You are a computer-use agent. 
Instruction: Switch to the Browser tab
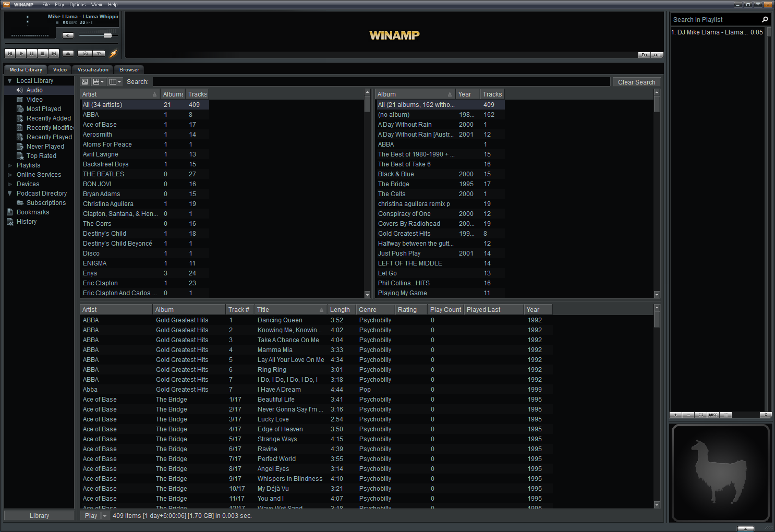coord(129,69)
